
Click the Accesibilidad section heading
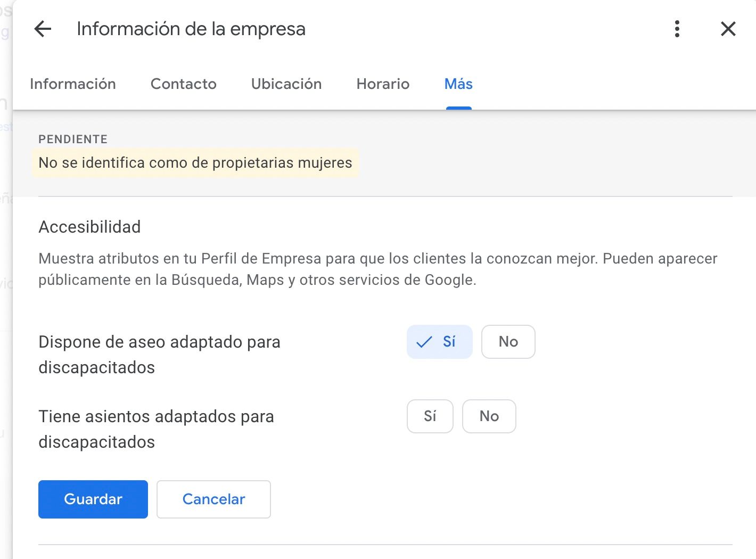(89, 227)
